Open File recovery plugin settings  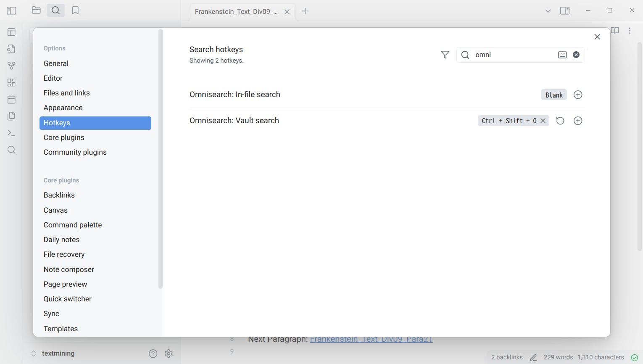click(x=95, y=254)
